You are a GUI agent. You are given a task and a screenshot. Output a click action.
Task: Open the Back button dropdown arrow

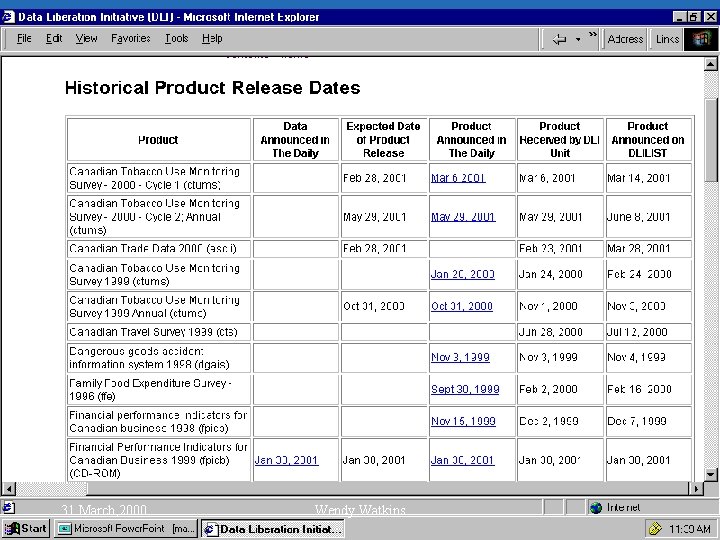click(x=578, y=39)
